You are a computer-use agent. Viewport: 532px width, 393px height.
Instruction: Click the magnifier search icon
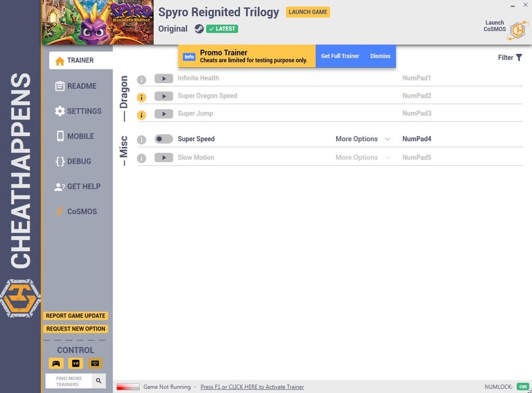tap(99, 381)
